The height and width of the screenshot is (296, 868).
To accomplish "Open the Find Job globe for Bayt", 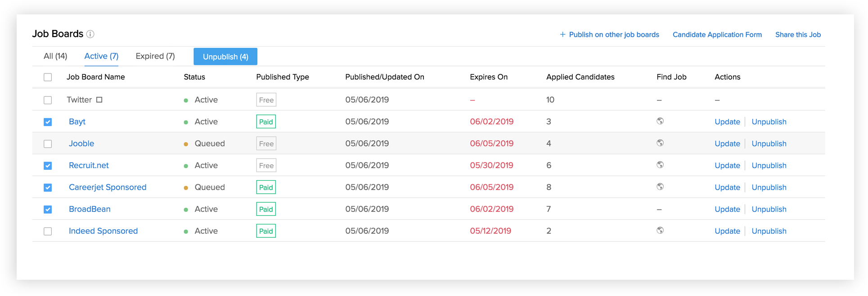I will tap(660, 121).
